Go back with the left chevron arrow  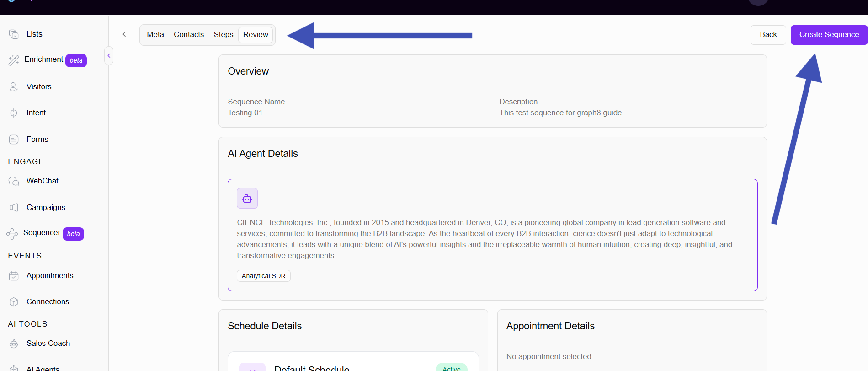coord(124,34)
